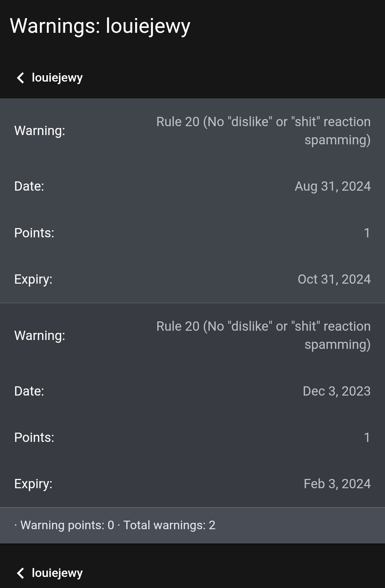Viewport: 385px width, 588px height.
Task: Click the back chevron above the warnings list
Action: (21, 78)
